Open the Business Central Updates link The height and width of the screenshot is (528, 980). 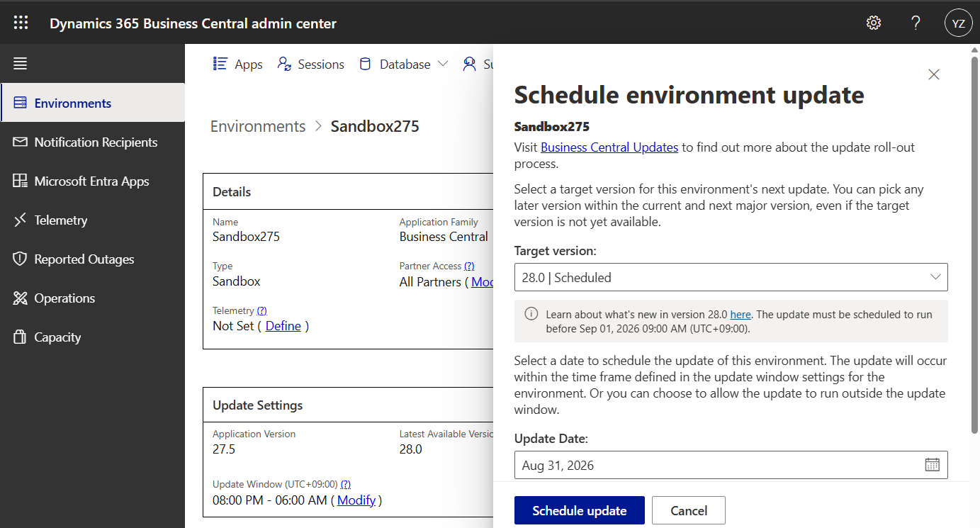click(609, 147)
